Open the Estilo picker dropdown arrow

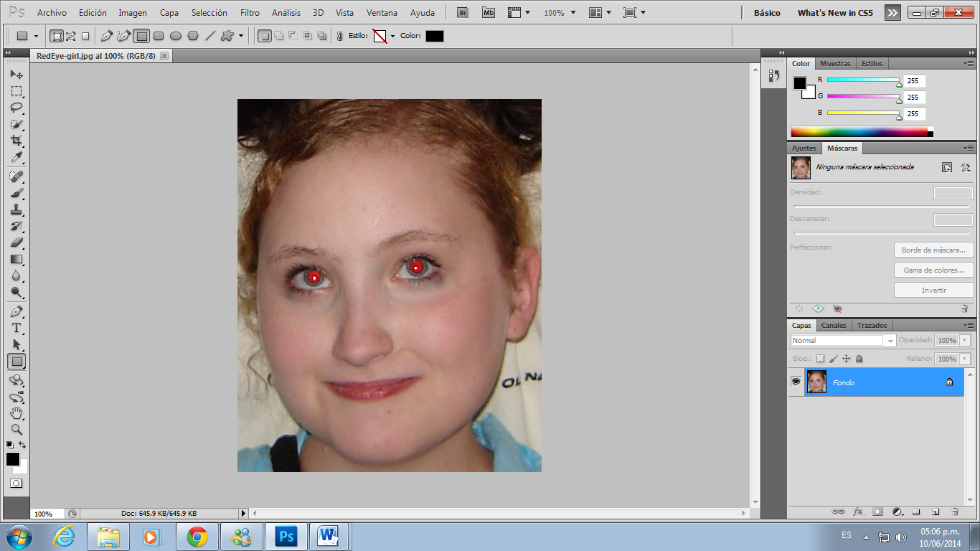click(392, 36)
